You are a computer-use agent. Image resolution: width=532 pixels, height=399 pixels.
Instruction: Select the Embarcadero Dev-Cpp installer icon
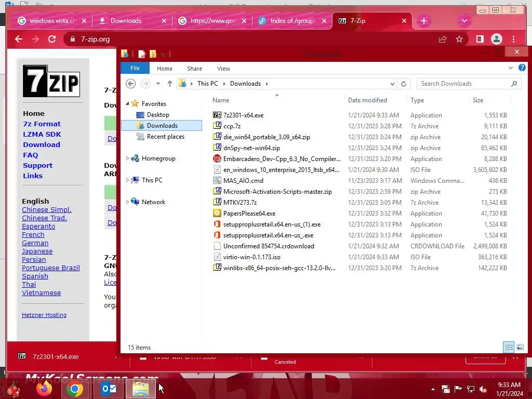[217, 159]
